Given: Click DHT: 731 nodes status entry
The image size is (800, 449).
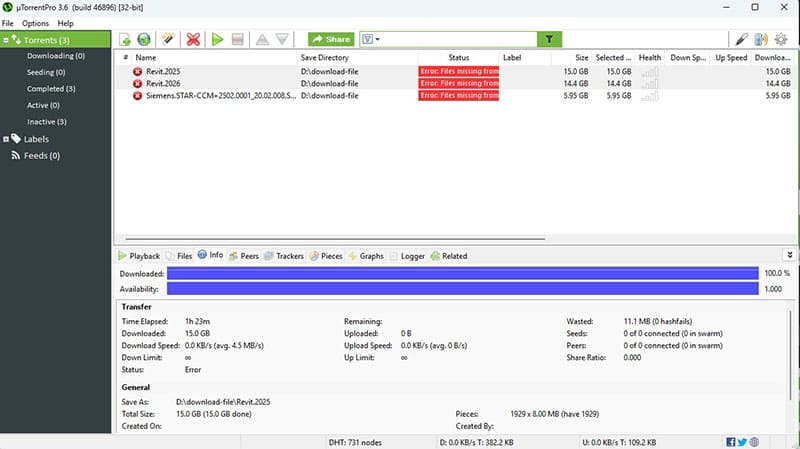Looking at the screenshot, I should click(355, 442).
